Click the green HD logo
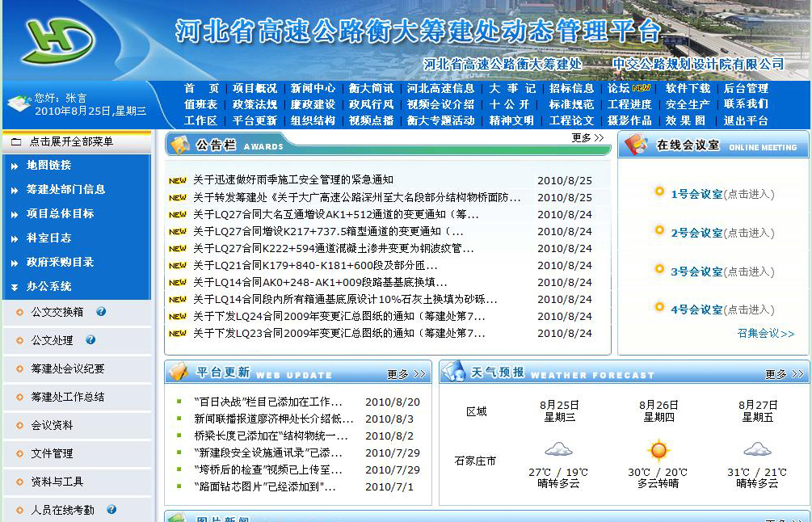 (x=58, y=40)
